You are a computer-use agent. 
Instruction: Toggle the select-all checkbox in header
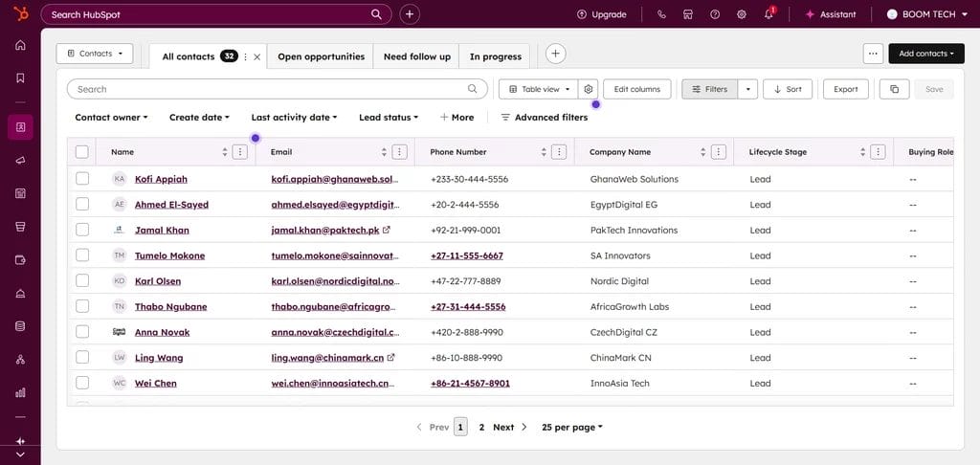click(x=82, y=152)
